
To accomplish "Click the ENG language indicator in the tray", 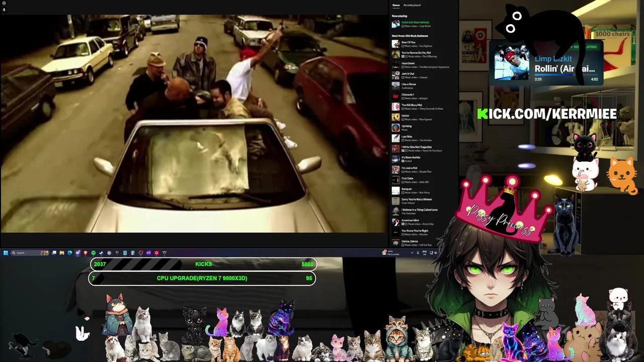I will (x=425, y=253).
